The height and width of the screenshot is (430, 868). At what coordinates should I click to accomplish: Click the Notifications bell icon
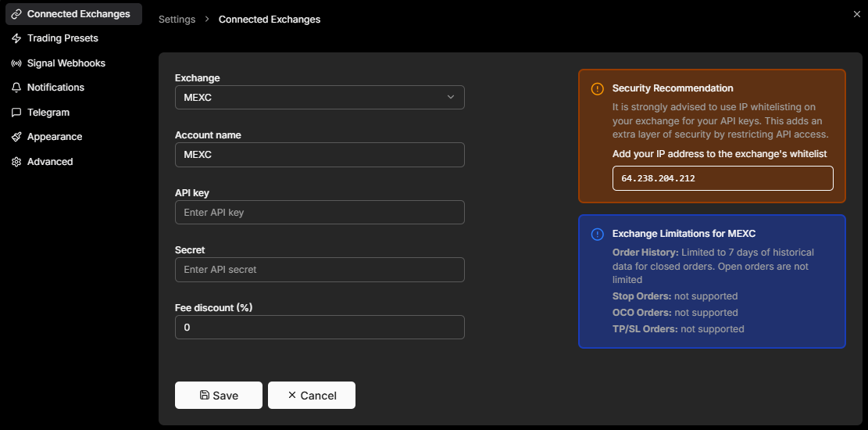tap(16, 88)
